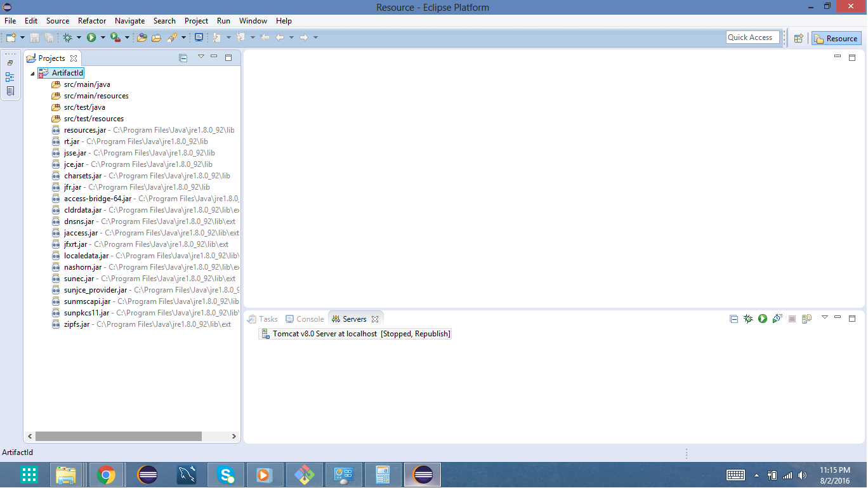Open the Source menu
Image resolution: width=868 pixels, height=488 pixels.
point(57,21)
